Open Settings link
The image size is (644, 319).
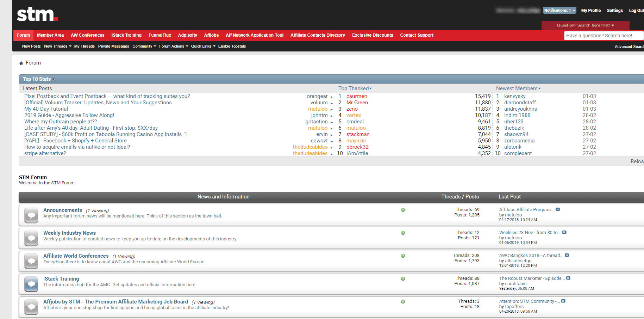615,11
